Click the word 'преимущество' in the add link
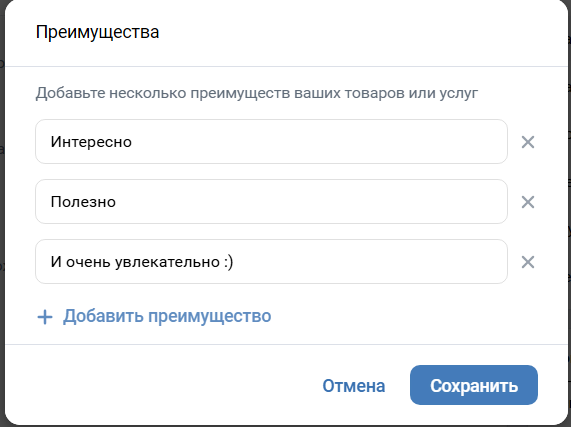 coord(210,316)
